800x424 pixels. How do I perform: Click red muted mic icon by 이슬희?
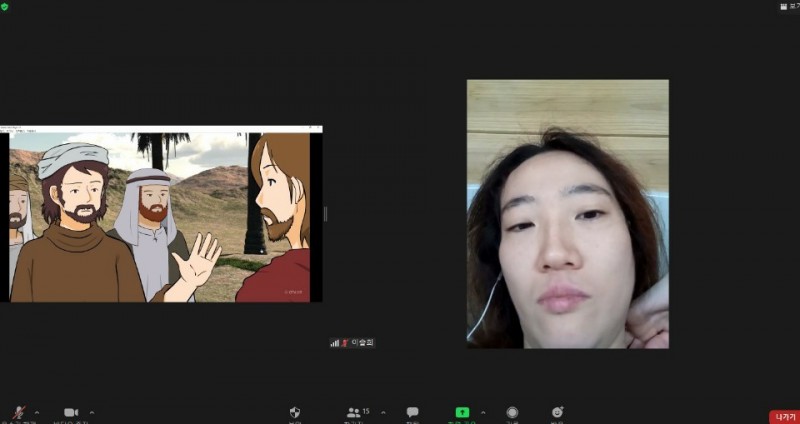click(345, 343)
